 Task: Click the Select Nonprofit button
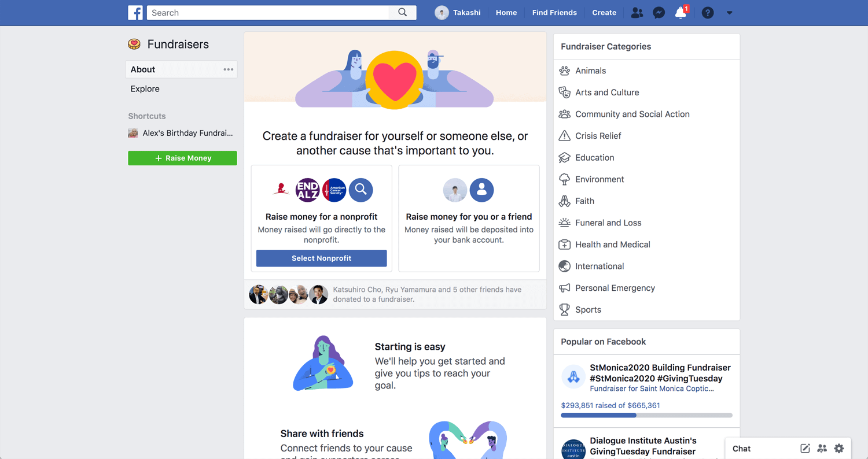point(322,258)
